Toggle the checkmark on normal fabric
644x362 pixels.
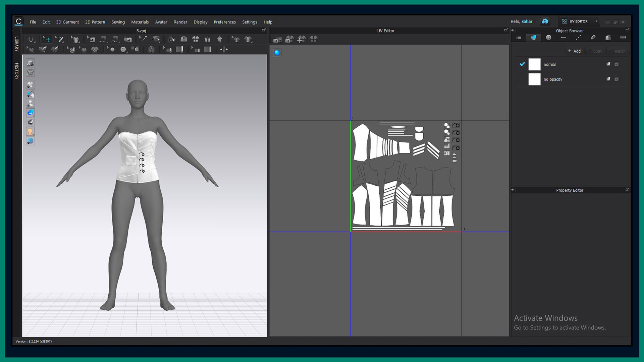pos(522,64)
